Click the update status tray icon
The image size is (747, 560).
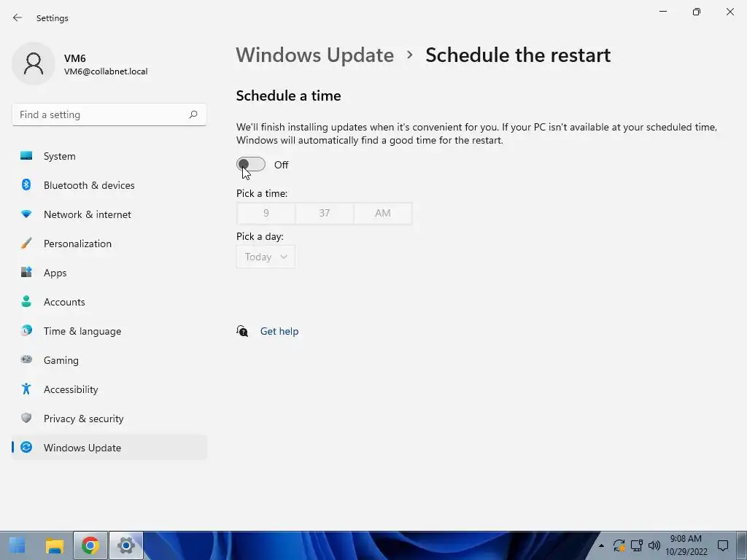pyautogui.click(x=619, y=545)
